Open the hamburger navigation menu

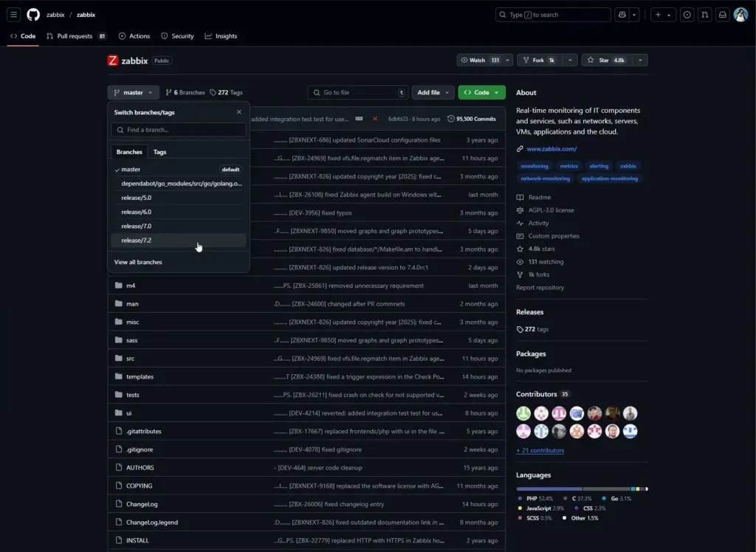pos(13,15)
